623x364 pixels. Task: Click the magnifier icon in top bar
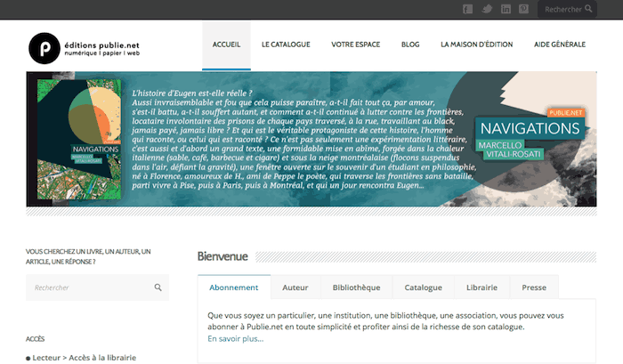click(588, 9)
